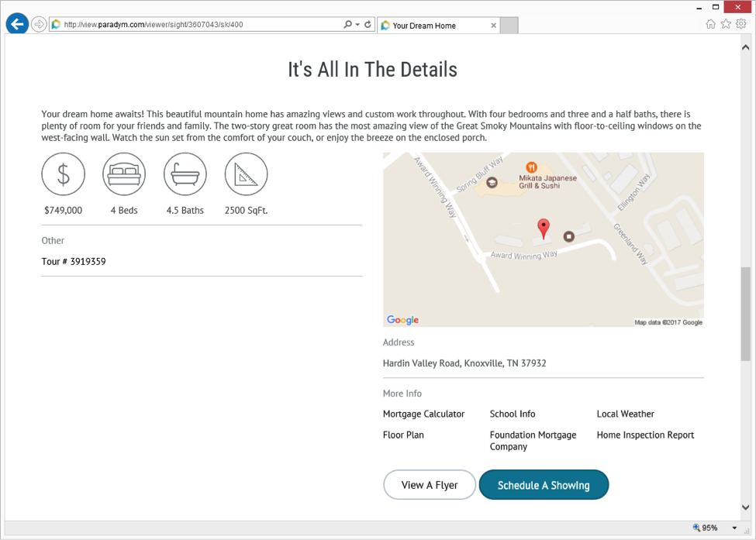
Task: Click the dollar sign price icon
Action: pyautogui.click(x=63, y=174)
